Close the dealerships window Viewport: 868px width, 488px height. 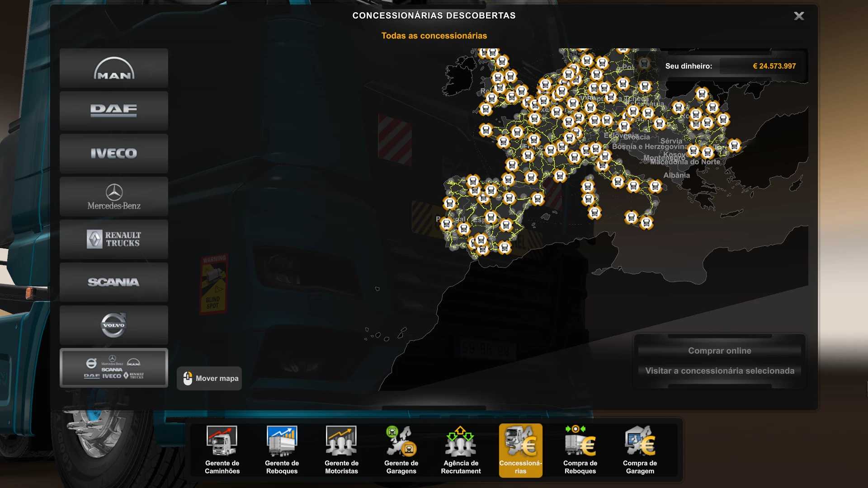(799, 16)
